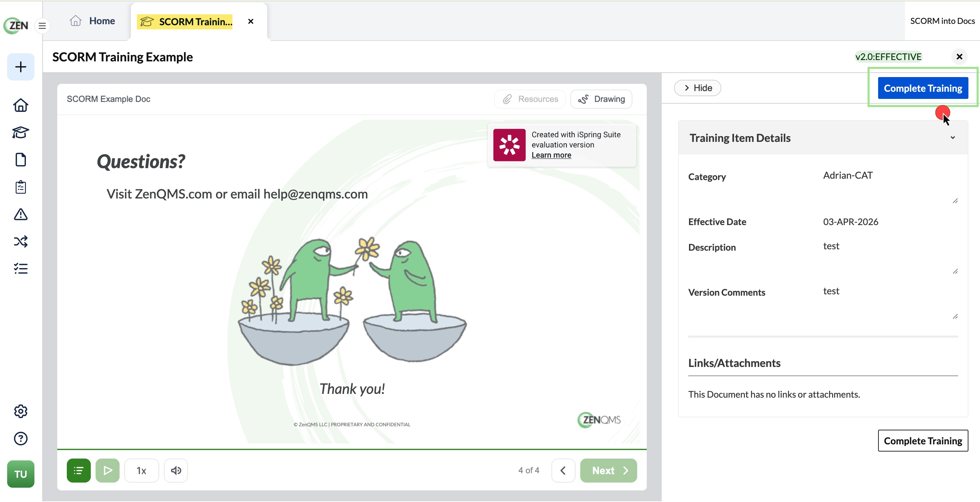Click the plus create-new button
The image size is (980, 502).
20,67
